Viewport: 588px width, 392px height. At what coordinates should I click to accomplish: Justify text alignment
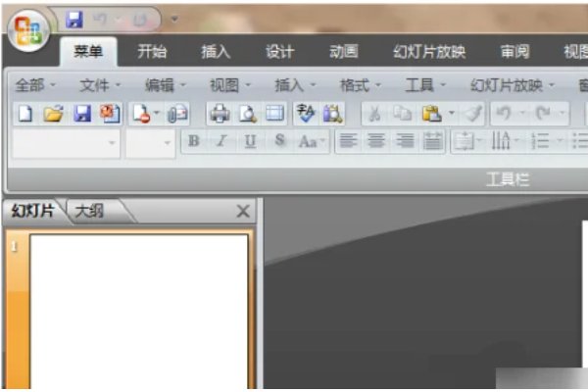[433, 141]
